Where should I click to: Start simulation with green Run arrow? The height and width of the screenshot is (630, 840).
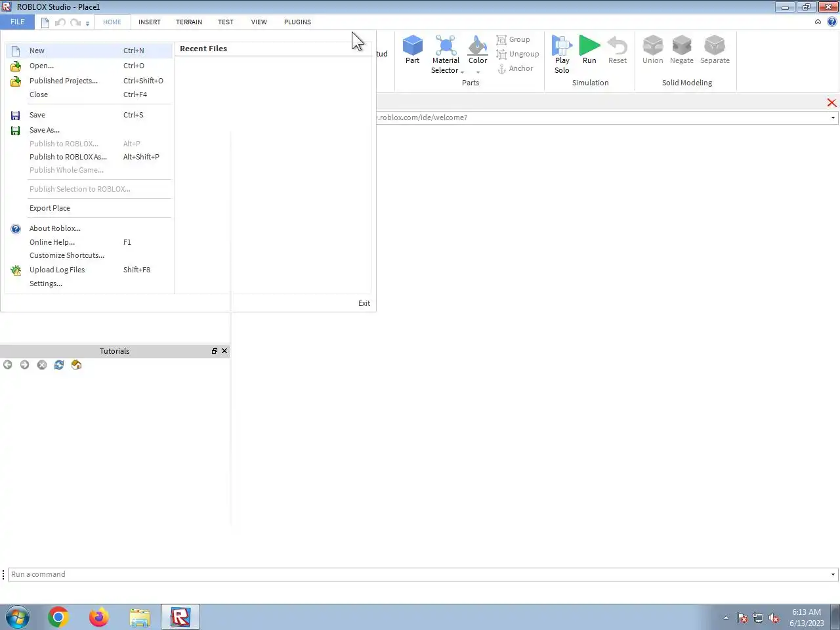589,45
